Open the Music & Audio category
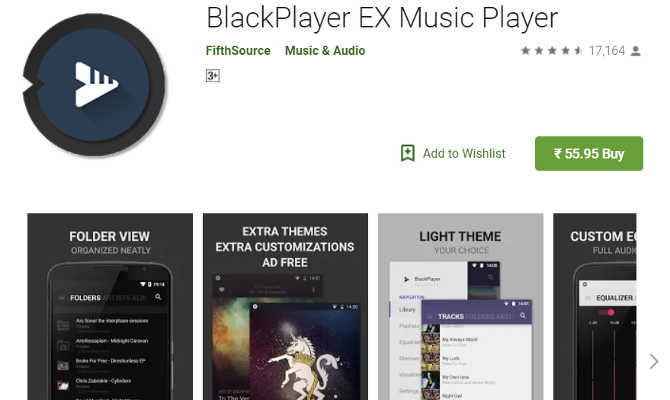This screenshot has height=400, width=670. pyautogui.click(x=325, y=50)
